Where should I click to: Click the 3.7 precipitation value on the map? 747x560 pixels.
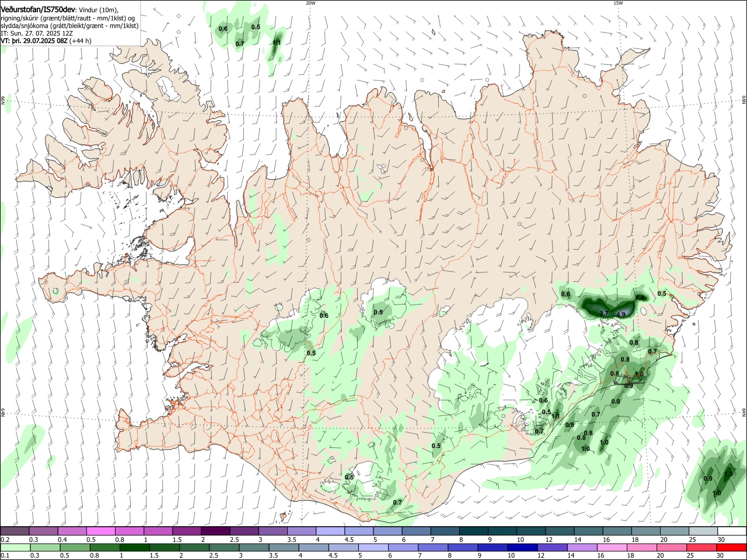point(604,313)
